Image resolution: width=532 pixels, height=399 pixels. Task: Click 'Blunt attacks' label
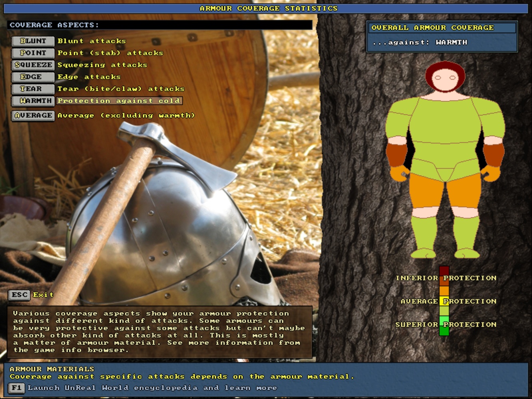coord(91,41)
